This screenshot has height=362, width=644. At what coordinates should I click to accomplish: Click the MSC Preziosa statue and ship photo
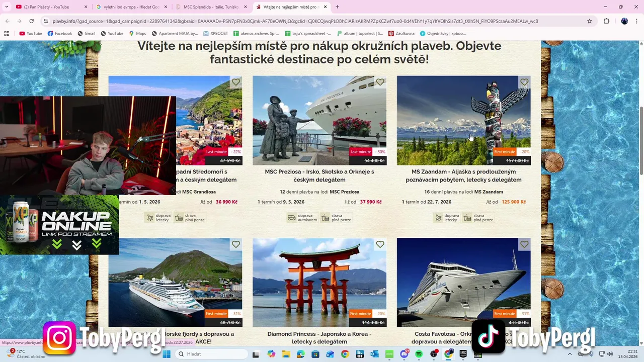319,120
